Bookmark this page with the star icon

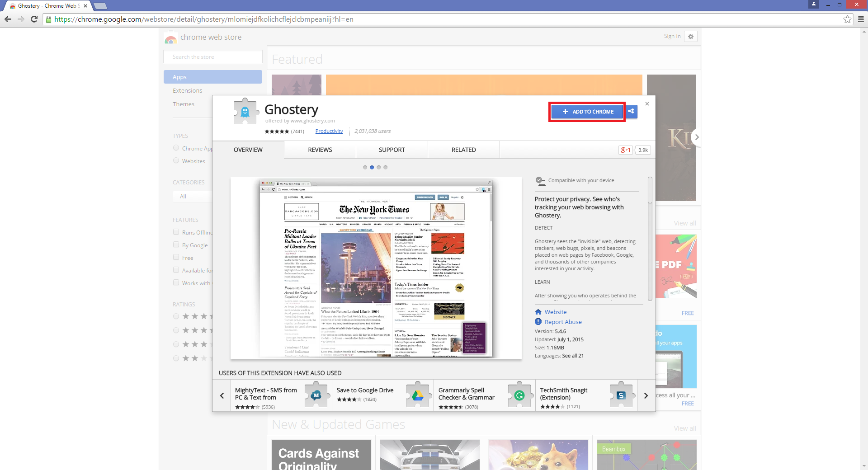847,19
